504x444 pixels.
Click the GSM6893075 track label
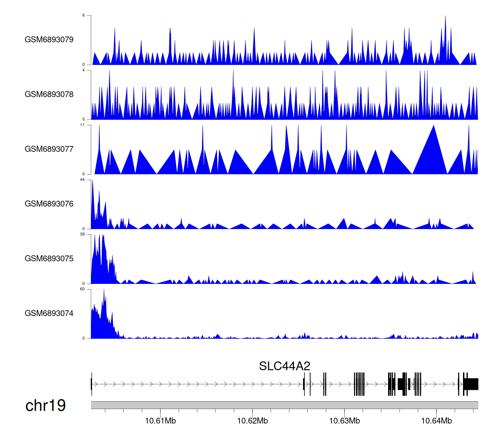(49, 259)
